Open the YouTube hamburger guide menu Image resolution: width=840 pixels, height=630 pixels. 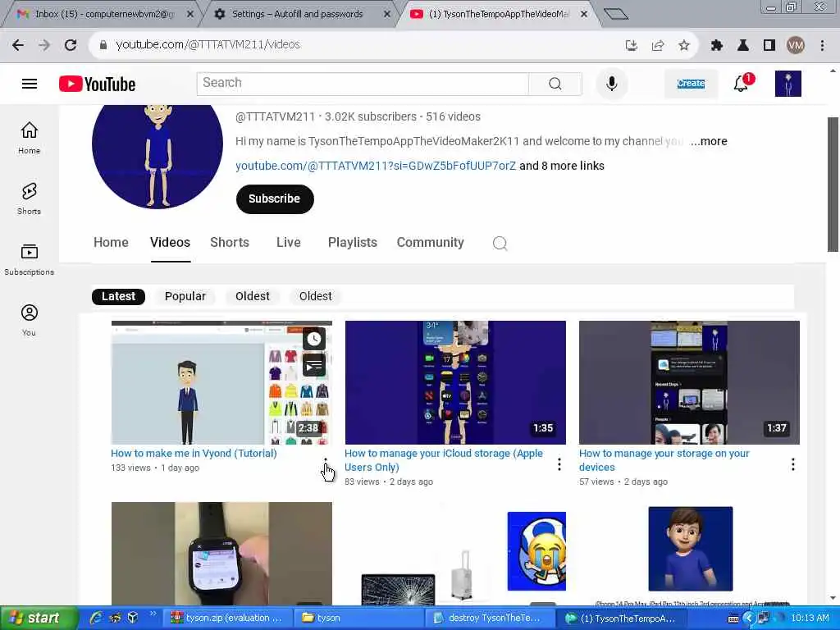[30, 84]
